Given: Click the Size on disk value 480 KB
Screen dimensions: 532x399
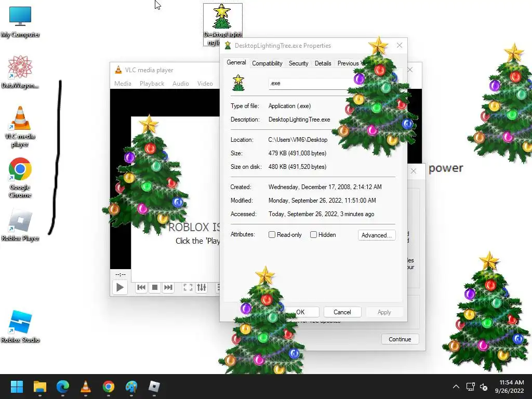Looking at the screenshot, I should click(x=297, y=167).
